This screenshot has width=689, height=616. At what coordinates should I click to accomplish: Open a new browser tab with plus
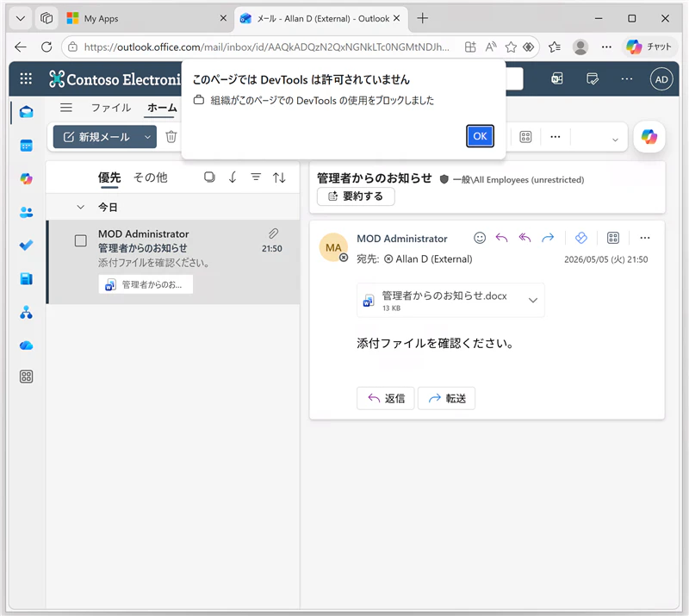coord(422,18)
